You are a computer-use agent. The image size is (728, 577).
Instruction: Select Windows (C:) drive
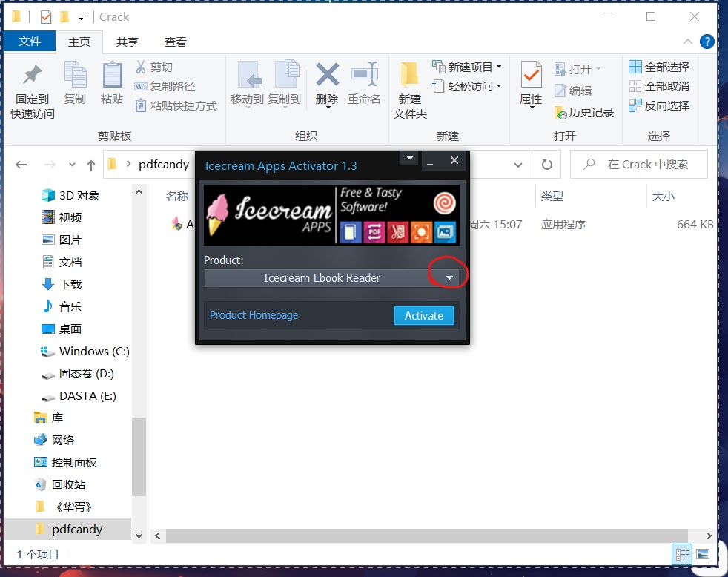pyautogui.click(x=85, y=352)
